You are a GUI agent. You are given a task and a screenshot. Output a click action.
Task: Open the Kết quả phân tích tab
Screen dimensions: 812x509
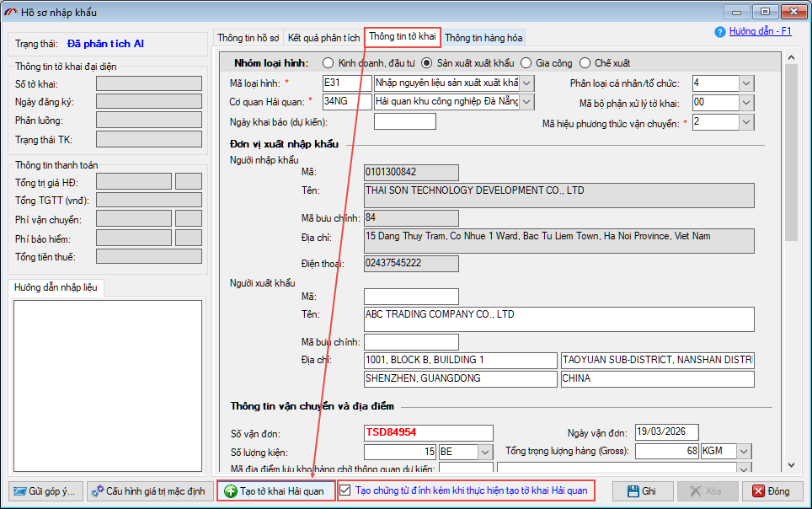point(323,38)
